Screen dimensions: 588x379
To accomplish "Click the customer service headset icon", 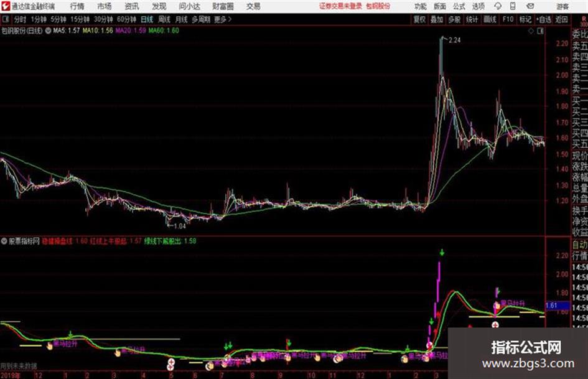I will pyautogui.click(x=498, y=6).
